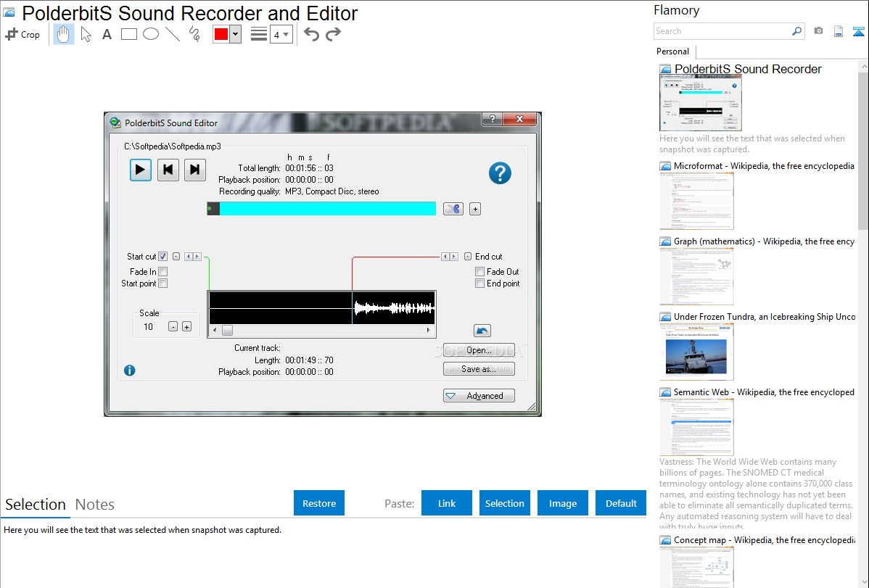Pick the ellipse shape tool
This screenshot has width=869, height=588.
151,34
